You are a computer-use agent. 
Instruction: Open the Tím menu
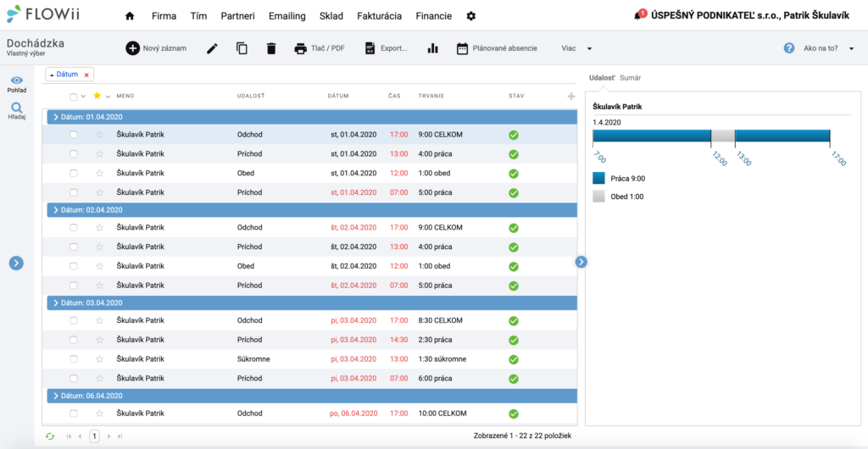[198, 16]
